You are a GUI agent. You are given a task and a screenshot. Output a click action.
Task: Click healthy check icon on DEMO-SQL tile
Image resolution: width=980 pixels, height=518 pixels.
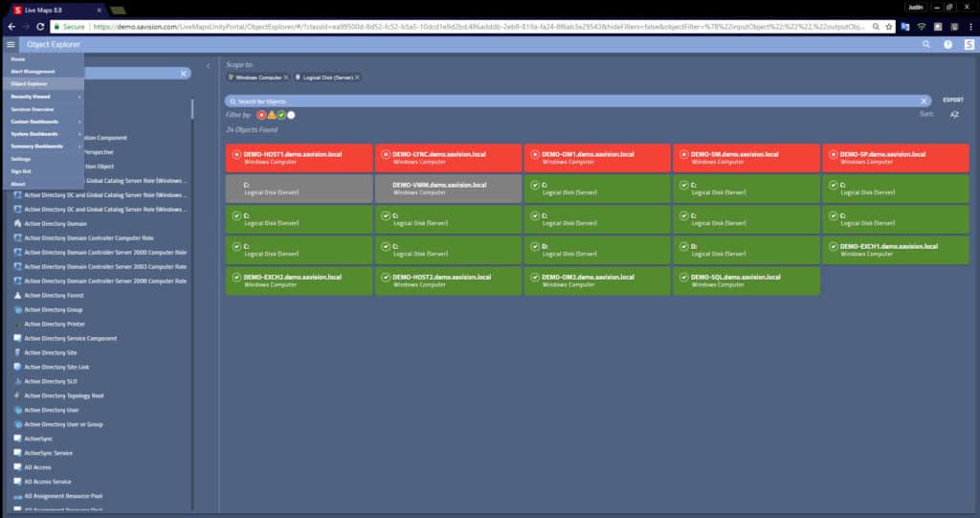click(x=684, y=277)
